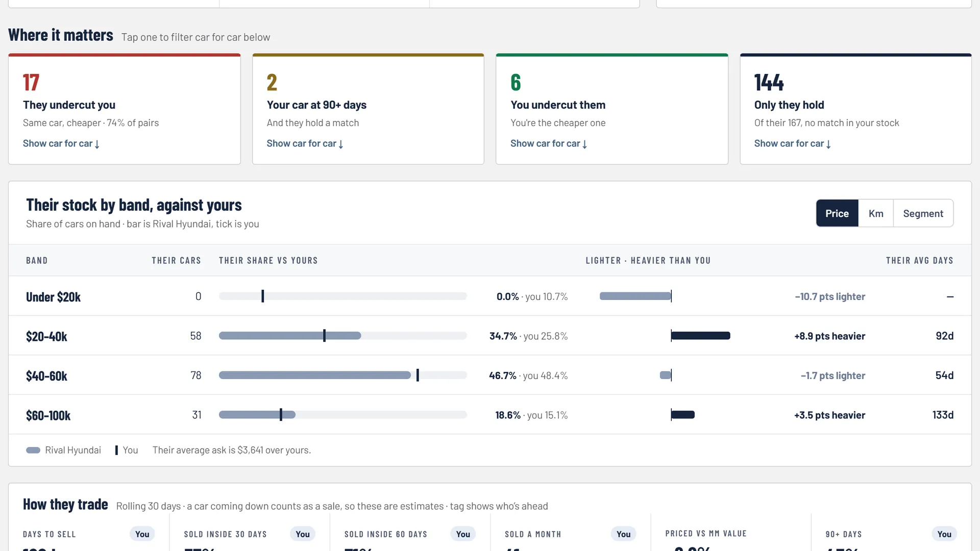Click the BAND column header

(x=37, y=261)
